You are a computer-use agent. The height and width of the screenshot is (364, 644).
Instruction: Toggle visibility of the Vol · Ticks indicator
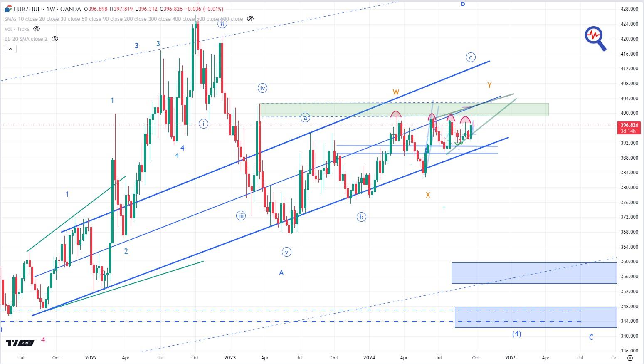36,29
